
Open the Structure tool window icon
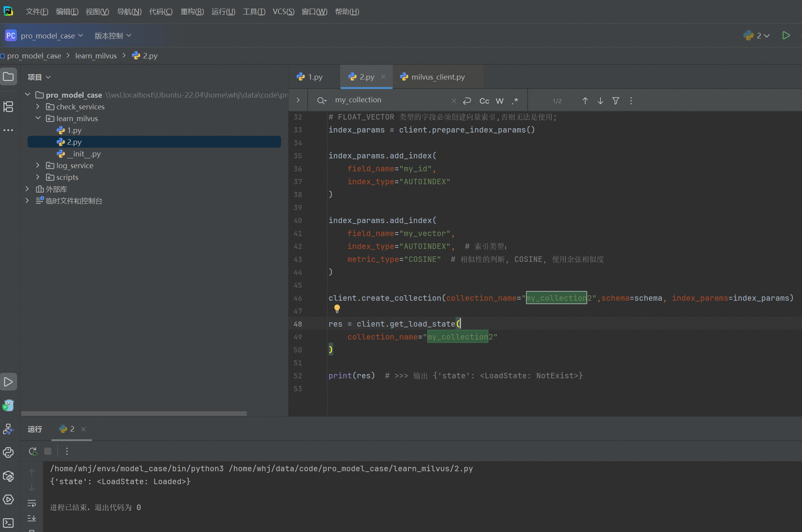click(x=8, y=107)
